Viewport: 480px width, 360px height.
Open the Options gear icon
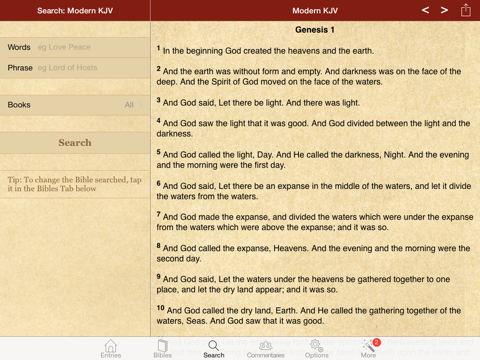[317, 346]
